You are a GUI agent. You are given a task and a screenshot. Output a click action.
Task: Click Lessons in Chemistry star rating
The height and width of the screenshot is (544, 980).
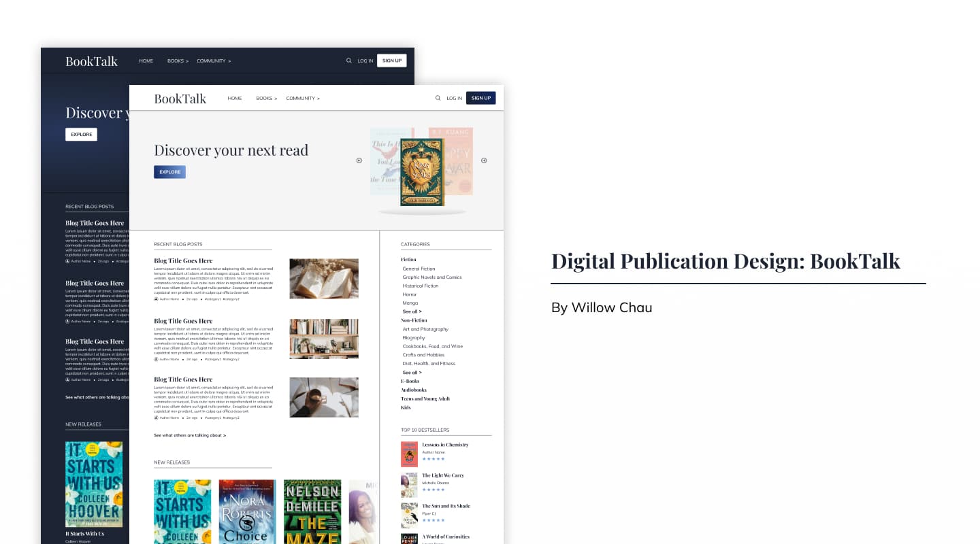(434, 459)
